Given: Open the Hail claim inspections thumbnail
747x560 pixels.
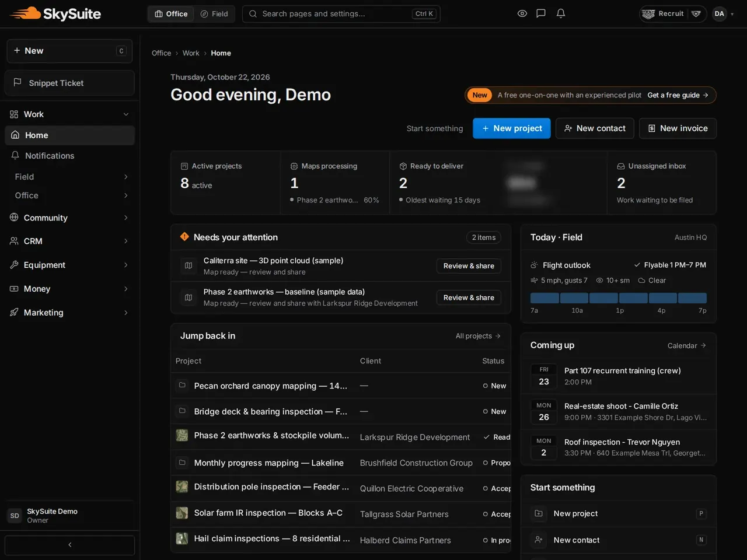Looking at the screenshot, I should 182,538.
